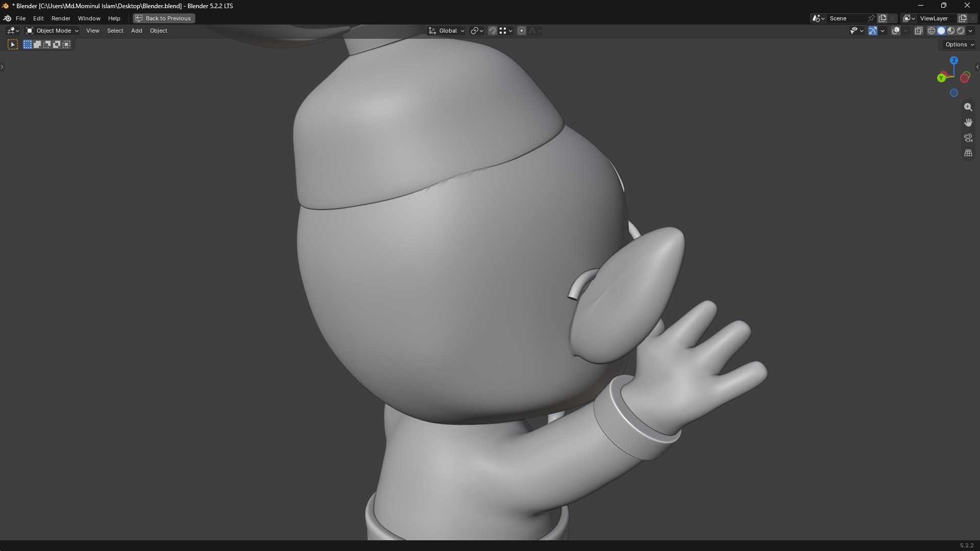Viewport: 980px width, 551px height.
Task: Add new ViewLayer with the copy icon
Action: coord(963,18)
